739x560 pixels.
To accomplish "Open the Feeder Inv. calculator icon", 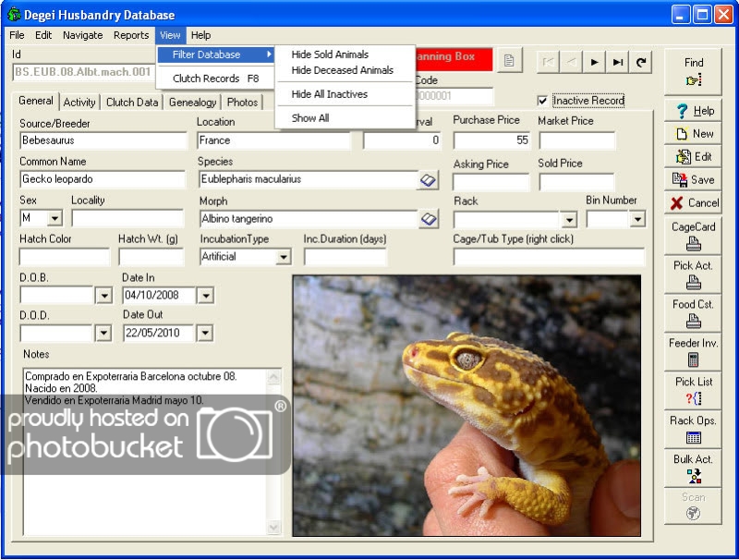I will pos(693,359).
